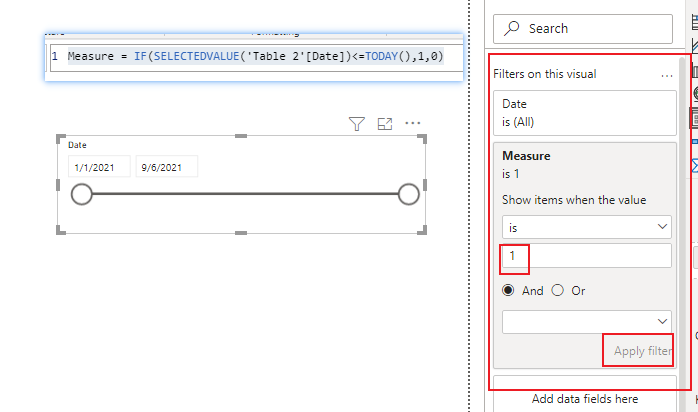
Task: Expand the Date is (All) filter card
Action: [584, 113]
